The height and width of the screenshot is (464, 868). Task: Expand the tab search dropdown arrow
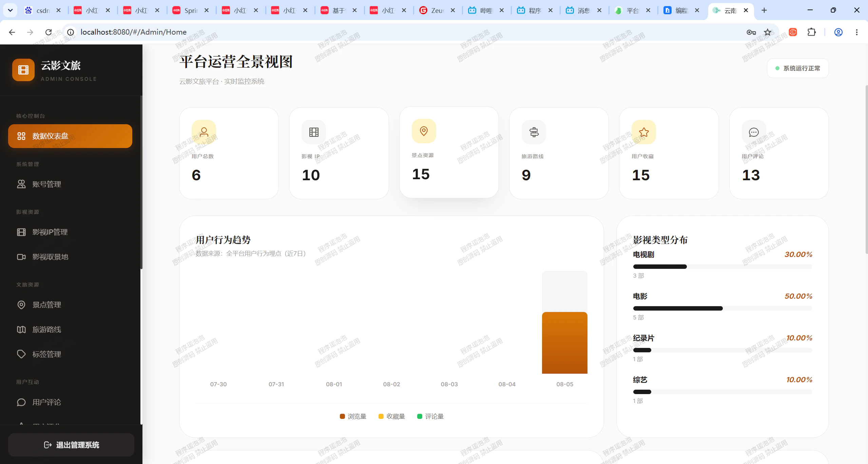[x=10, y=10]
